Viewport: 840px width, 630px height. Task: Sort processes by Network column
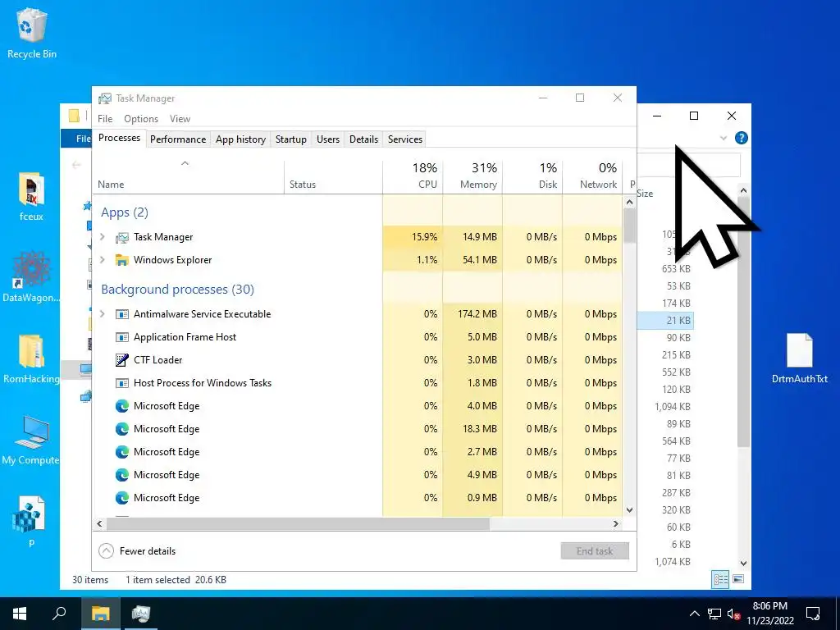(592, 176)
